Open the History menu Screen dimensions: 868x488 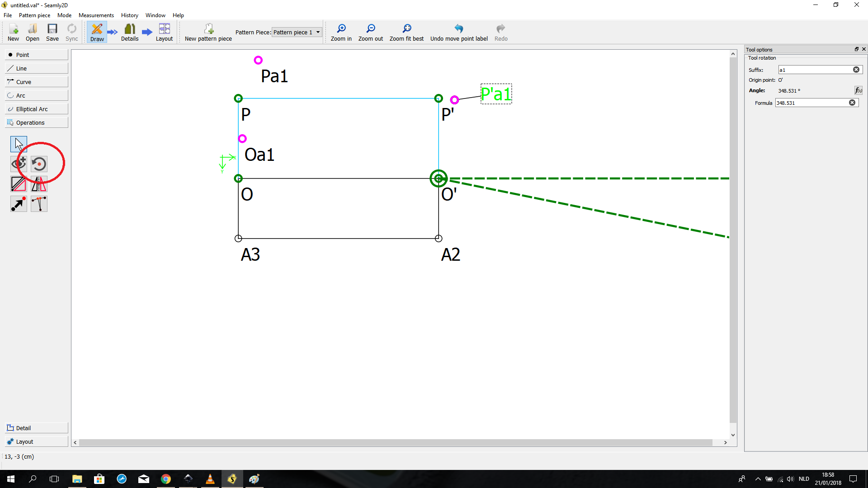tap(129, 15)
